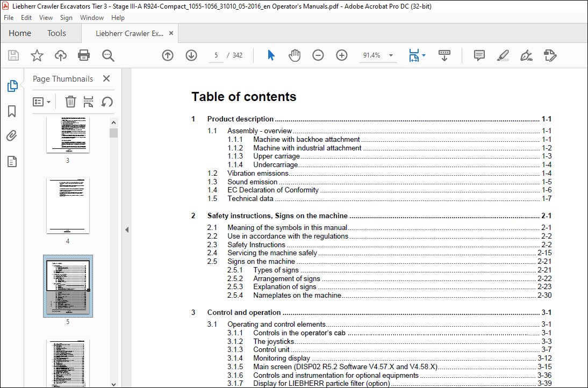Select page 5 thumbnail
Screen dimensions: 588x388
click(68, 286)
